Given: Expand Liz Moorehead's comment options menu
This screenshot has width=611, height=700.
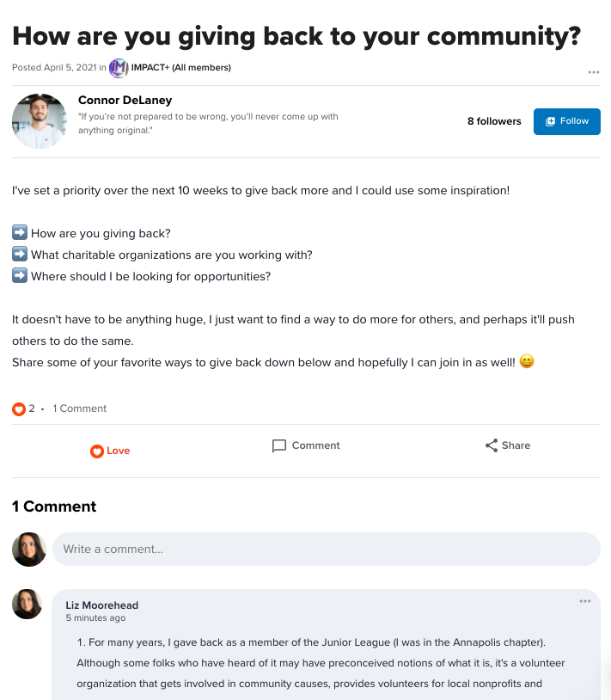Looking at the screenshot, I should 585,601.
